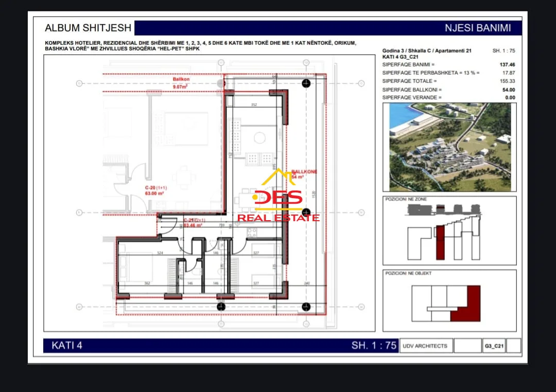Click the "SIPERFAQE BANIMI =" label
This screenshot has width=556, height=392.
[408, 64]
